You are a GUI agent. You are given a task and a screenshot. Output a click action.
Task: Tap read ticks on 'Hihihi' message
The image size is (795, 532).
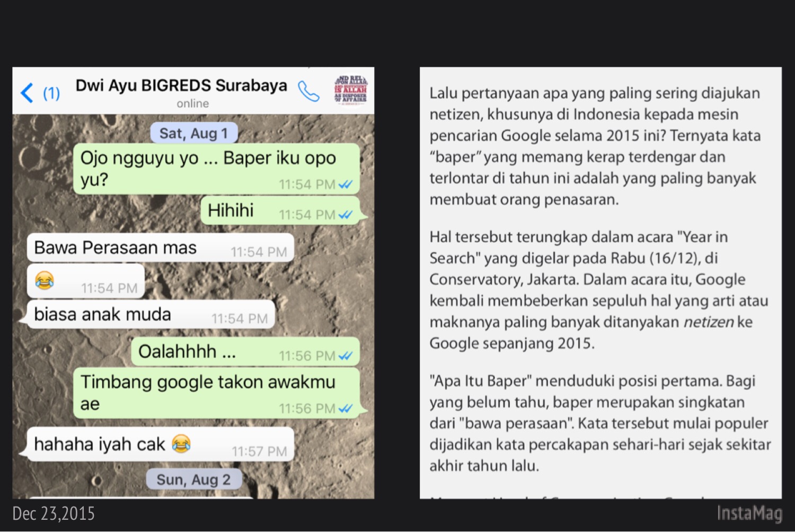click(346, 215)
